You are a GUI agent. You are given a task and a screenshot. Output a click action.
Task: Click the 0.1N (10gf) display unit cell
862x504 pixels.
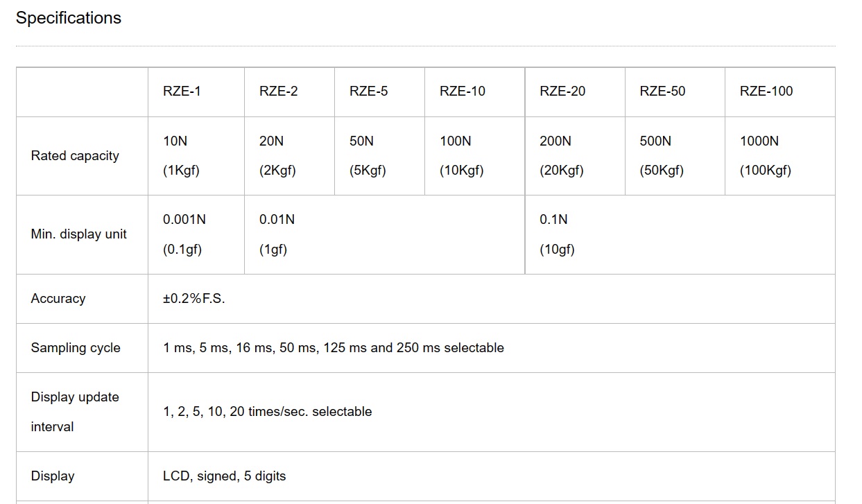[x=557, y=234]
